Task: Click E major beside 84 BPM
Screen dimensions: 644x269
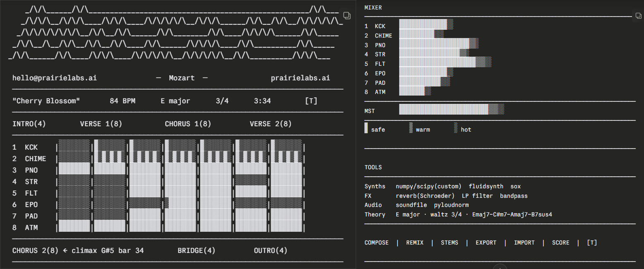Action: (x=175, y=101)
